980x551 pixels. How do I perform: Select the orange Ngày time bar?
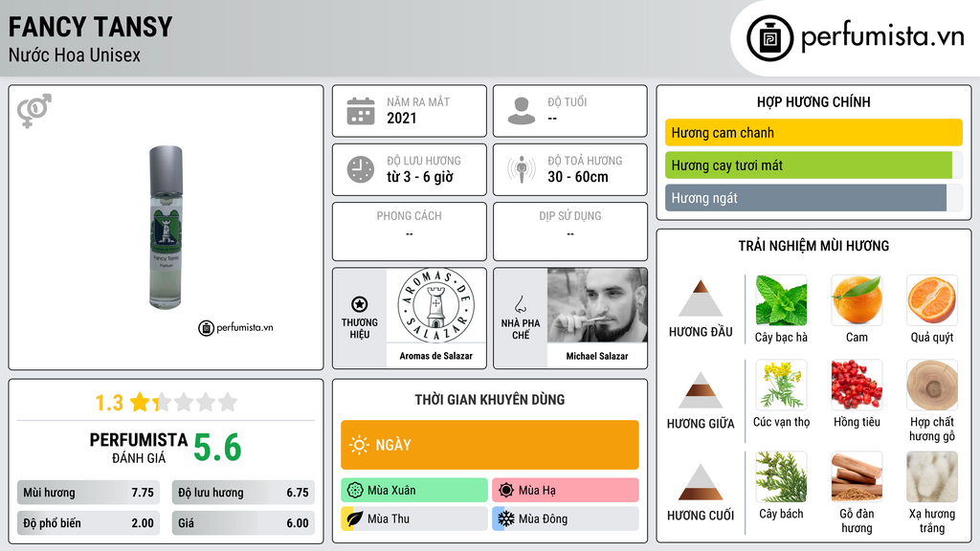point(490,445)
